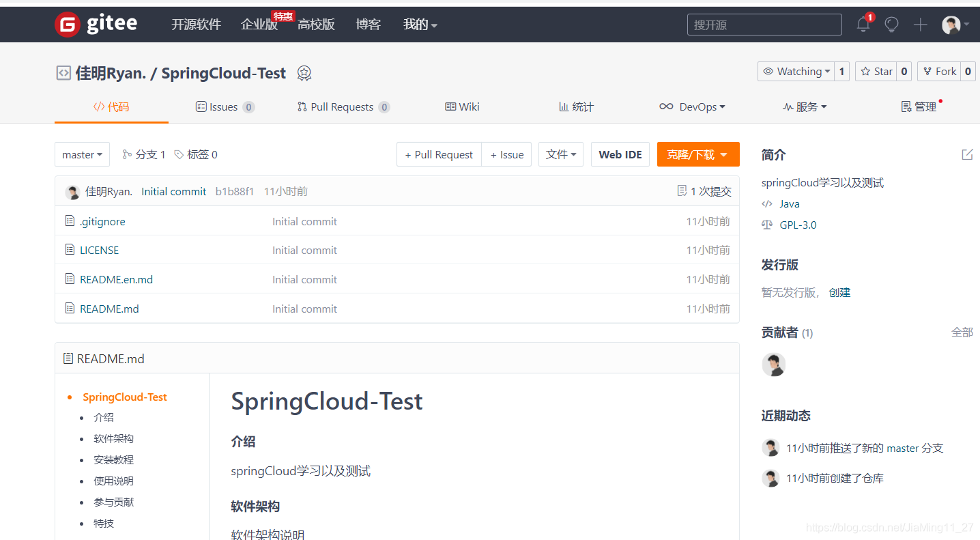Star this repository
This screenshot has width=980, height=540.
[x=876, y=71]
